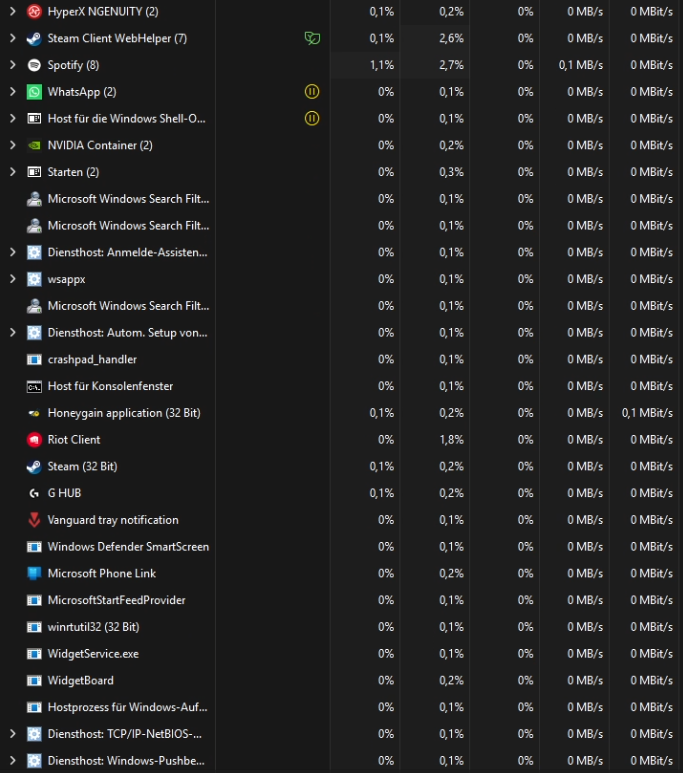Click the Vanguard tray notification icon
Image resolution: width=683 pixels, height=773 pixels.
(34, 520)
